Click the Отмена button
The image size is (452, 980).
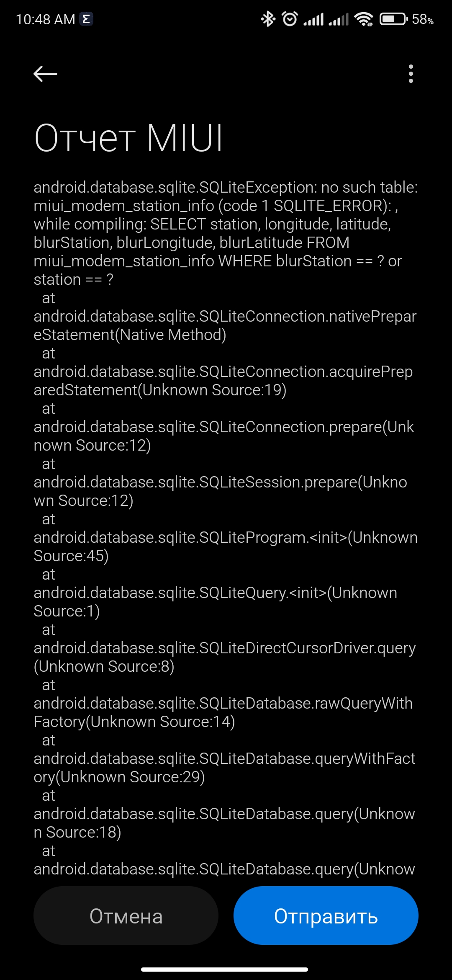[x=126, y=916]
